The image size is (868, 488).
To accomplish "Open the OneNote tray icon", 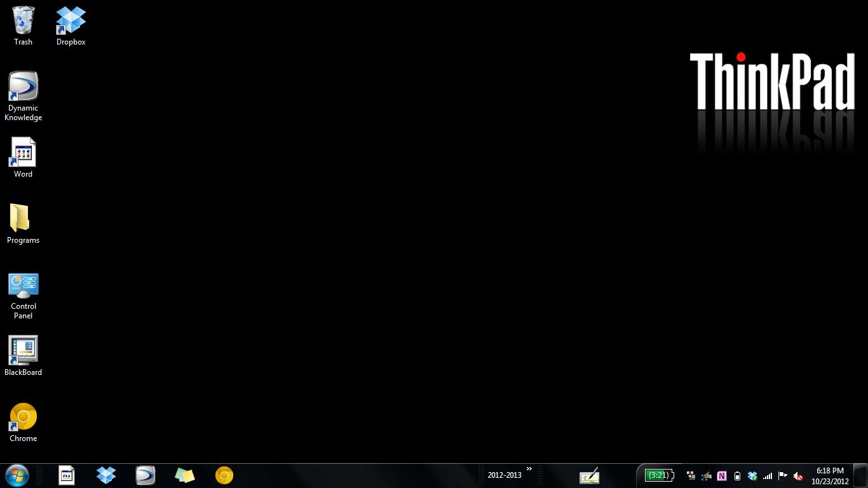I will [722, 476].
